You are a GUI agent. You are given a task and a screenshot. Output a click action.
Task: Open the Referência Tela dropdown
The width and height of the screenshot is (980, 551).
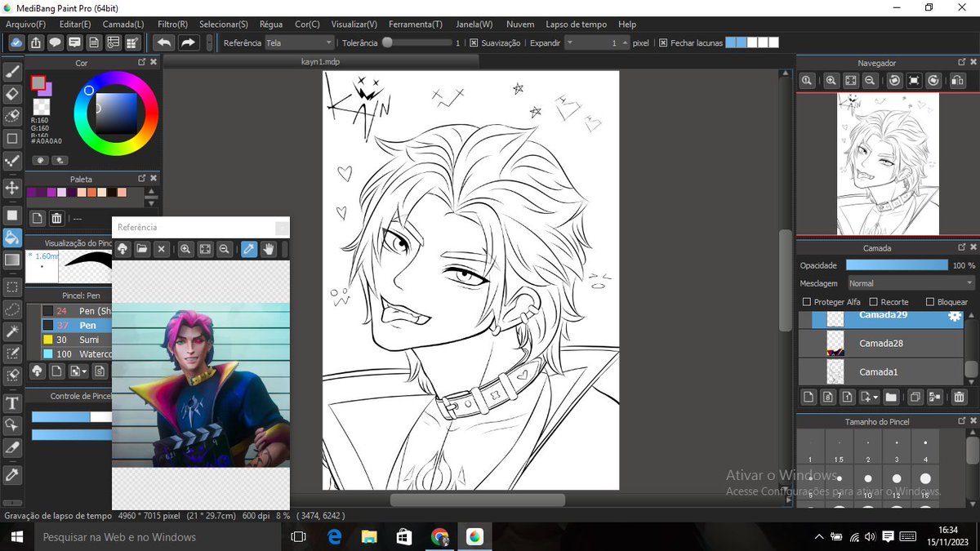(x=299, y=42)
